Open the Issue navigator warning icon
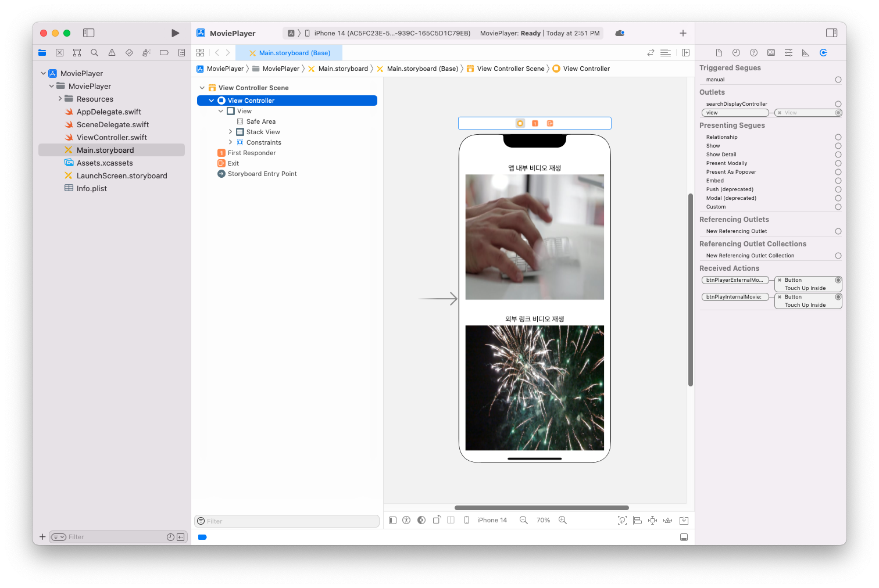This screenshot has width=879, height=588. coord(112,53)
